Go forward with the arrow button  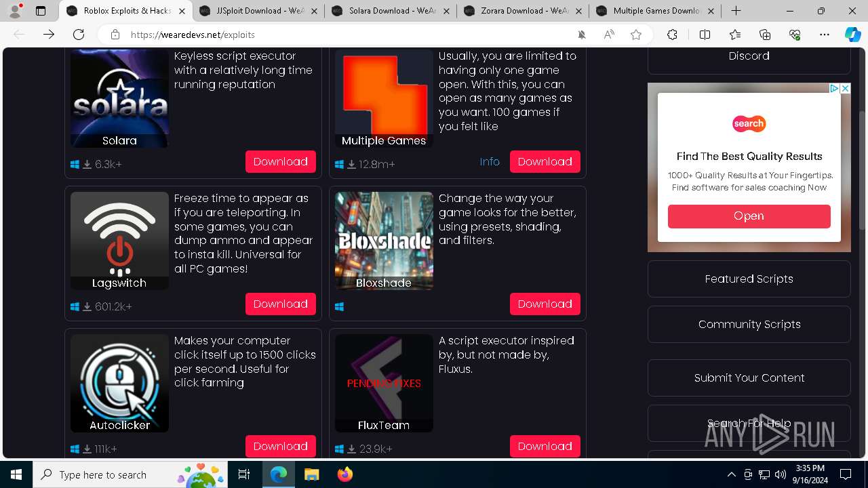click(x=49, y=35)
